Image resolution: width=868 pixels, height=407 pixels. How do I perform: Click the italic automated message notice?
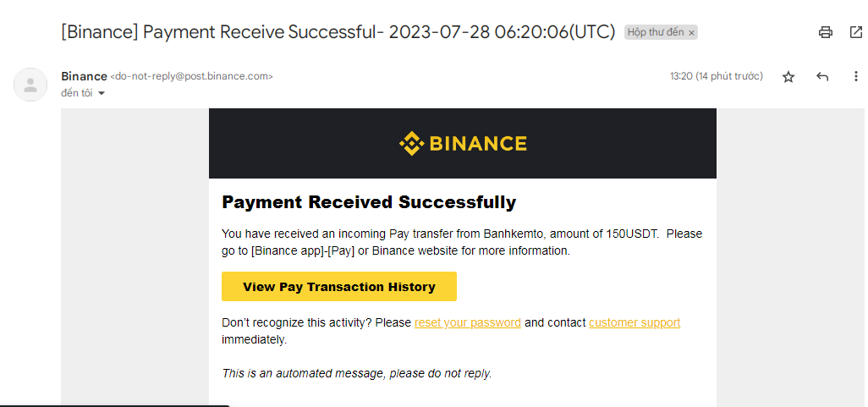[x=356, y=373]
